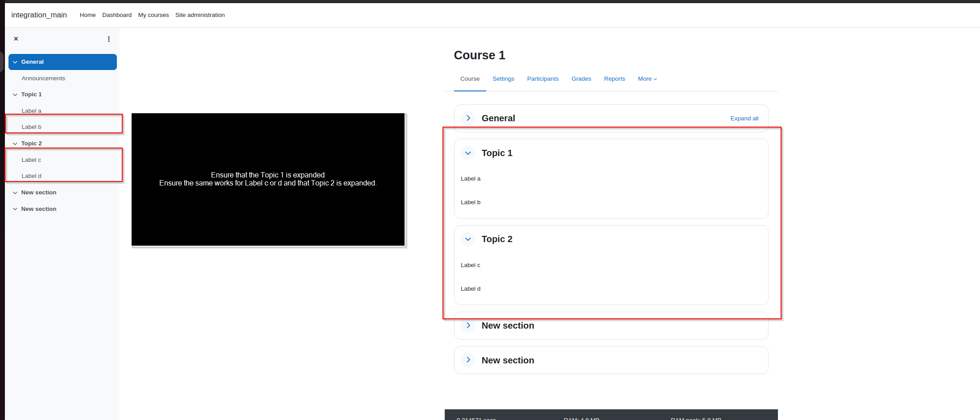Open the Grades tab
Screen dimensions: 980x420
[581, 79]
